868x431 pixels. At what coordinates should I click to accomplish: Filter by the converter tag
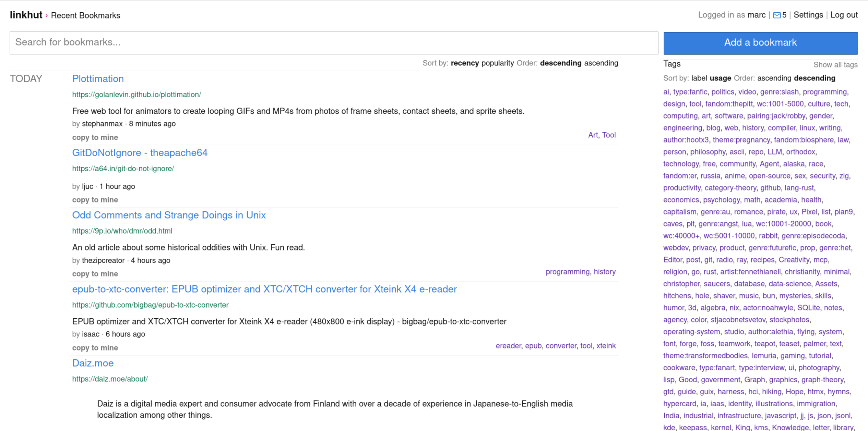point(561,346)
